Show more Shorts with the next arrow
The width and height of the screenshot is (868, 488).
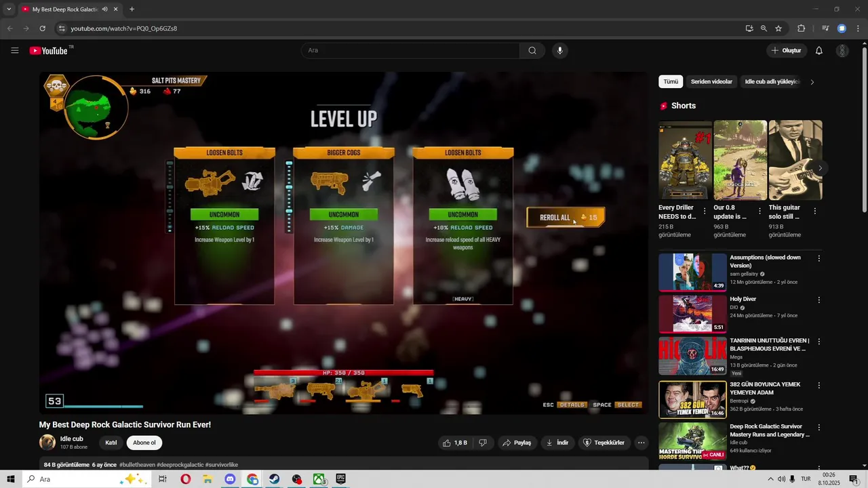pos(820,168)
